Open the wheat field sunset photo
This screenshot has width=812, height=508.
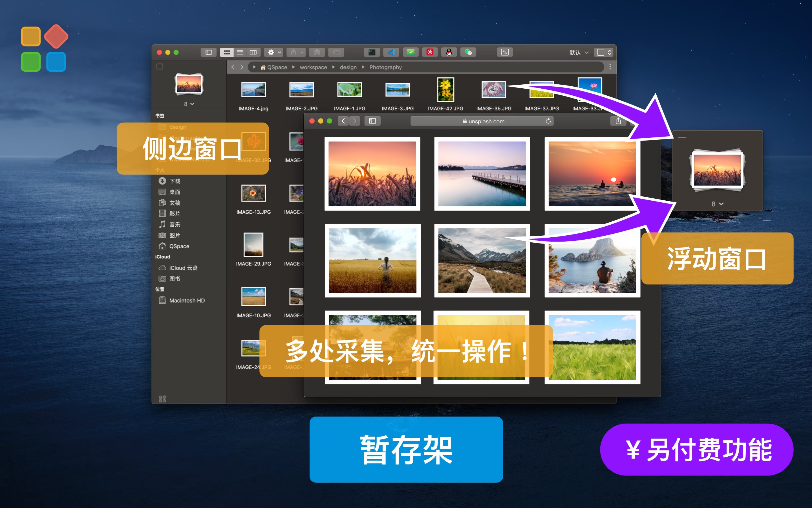pyautogui.click(x=372, y=174)
